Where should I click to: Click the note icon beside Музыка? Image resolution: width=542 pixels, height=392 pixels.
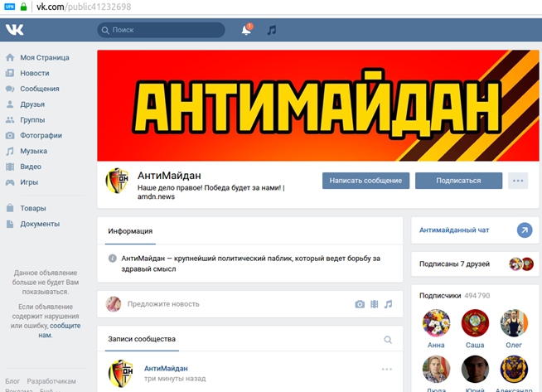[10, 151]
